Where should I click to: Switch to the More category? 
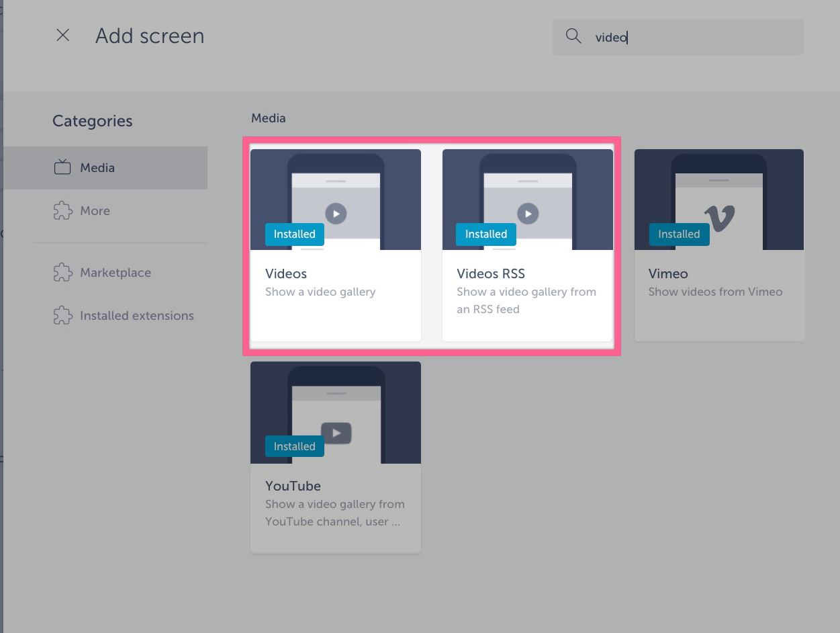[x=95, y=210]
